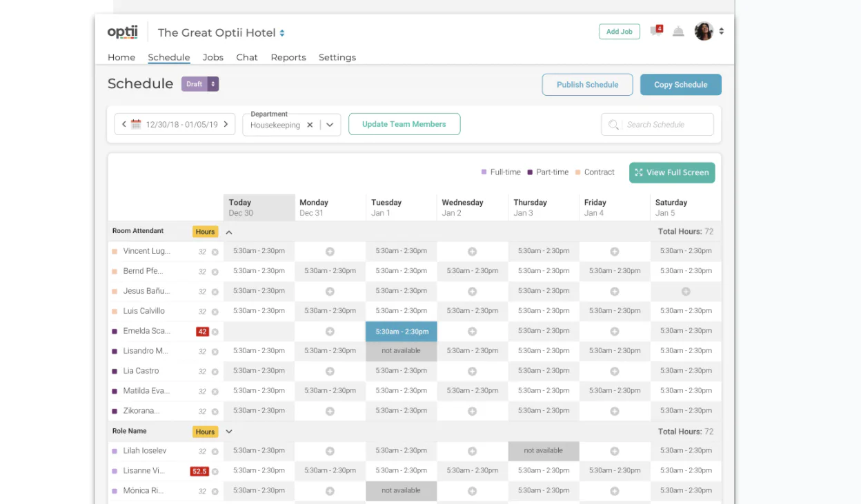This screenshot has height=504, width=861.
Task: Add Friday shift for Mónica Ri
Action: tap(615, 492)
